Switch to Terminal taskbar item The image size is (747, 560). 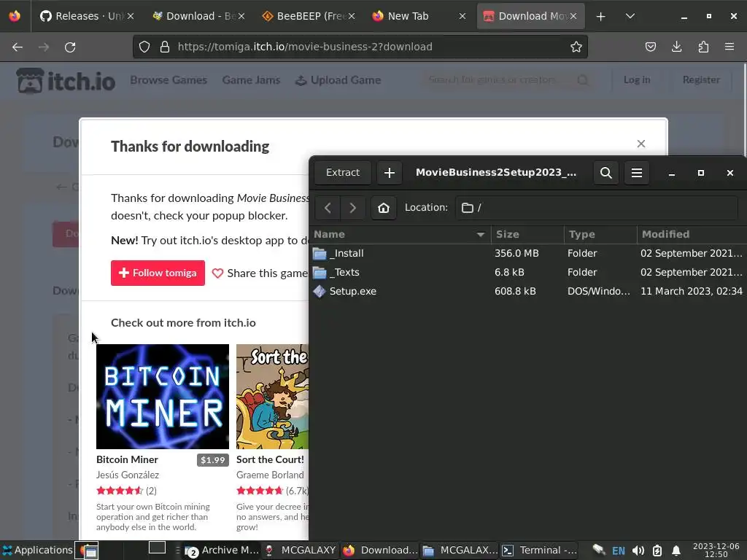coord(539,550)
